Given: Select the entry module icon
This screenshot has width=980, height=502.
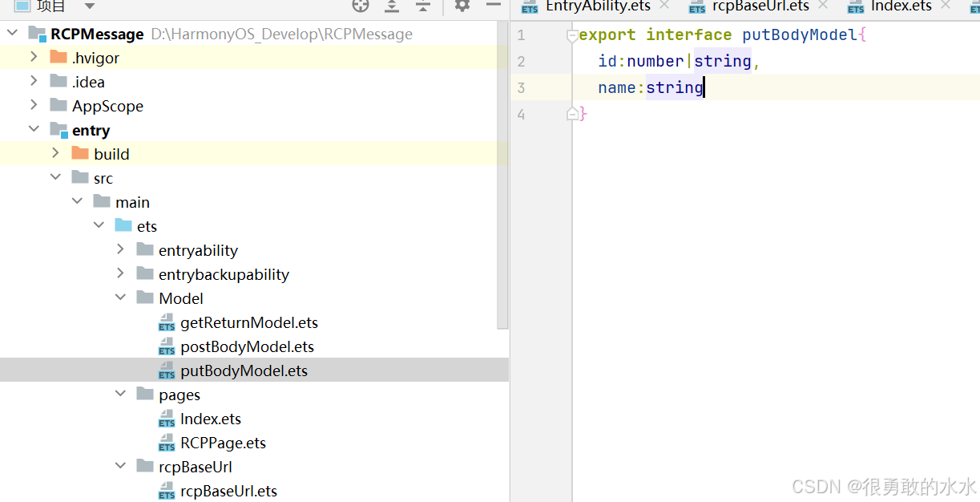Looking at the screenshot, I should 58,130.
